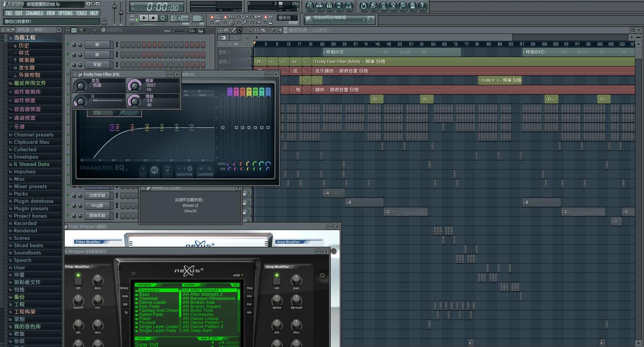Switch to pattern mode radio button
The width and height of the screenshot is (644, 347).
[x=137, y=16]
